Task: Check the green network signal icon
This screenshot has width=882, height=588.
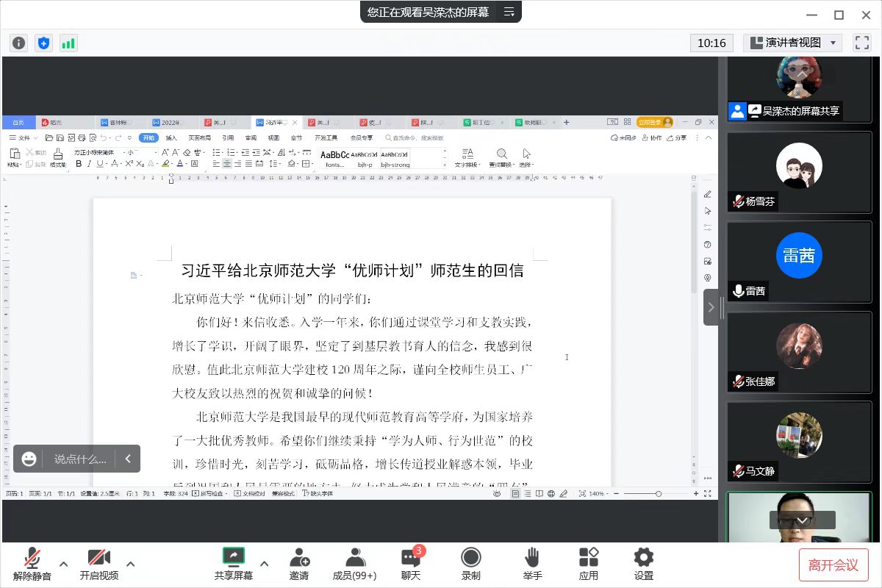Action: [x=68, y=43]
